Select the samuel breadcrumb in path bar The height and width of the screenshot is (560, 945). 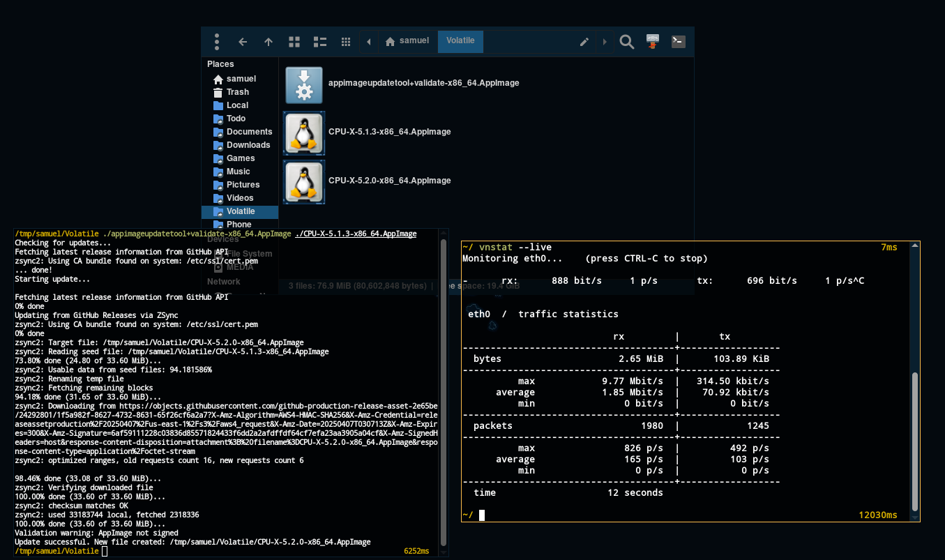tap(407, 41)
